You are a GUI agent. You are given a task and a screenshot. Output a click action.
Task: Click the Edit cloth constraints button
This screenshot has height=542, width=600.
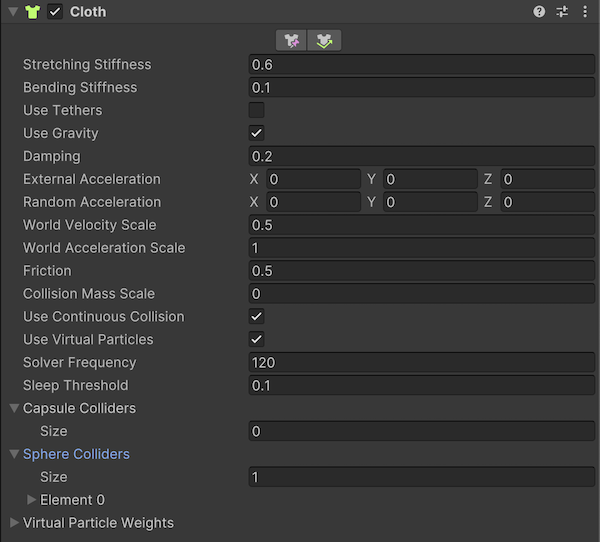(x=292, y=40)
